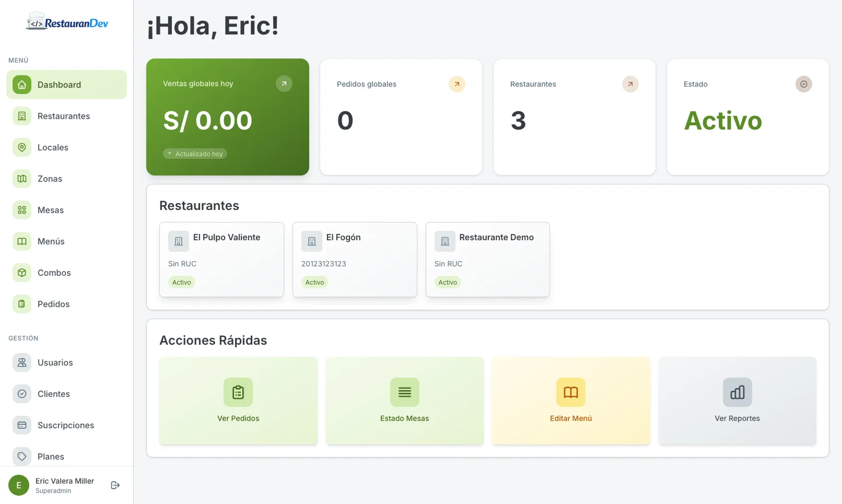Viewport: 842px width, 504px height.
Task: Select the Estado Mesas list icon
Action: tap(404, 392)
